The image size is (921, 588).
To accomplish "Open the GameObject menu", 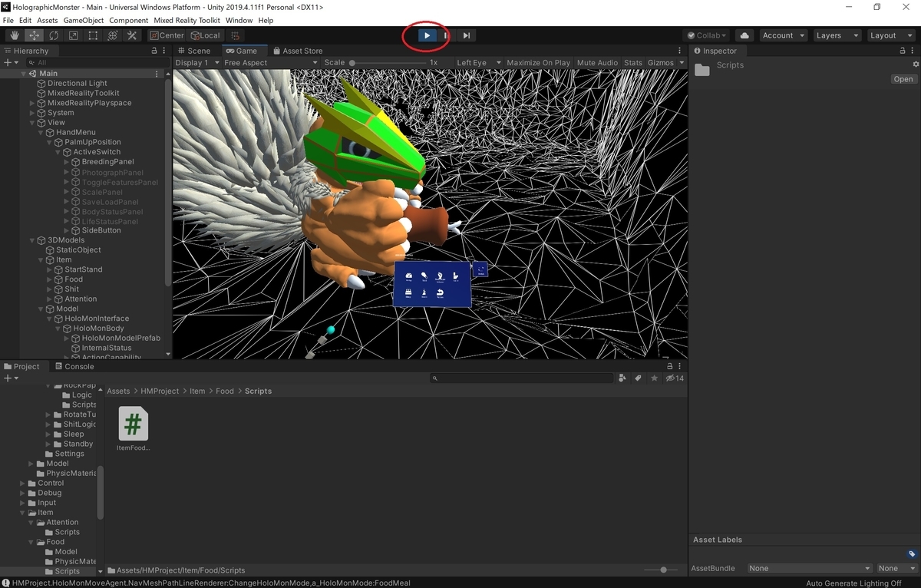I will tap(84, 20).
